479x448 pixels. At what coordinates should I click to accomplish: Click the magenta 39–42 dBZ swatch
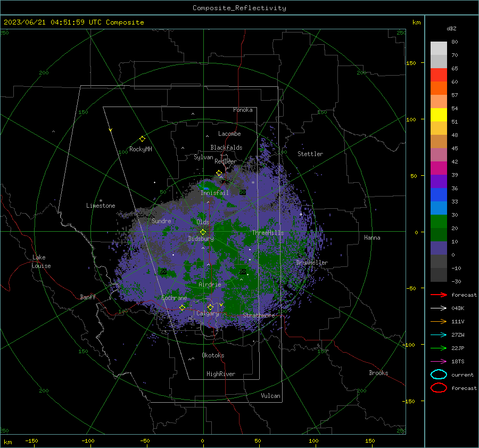(439, 168)
